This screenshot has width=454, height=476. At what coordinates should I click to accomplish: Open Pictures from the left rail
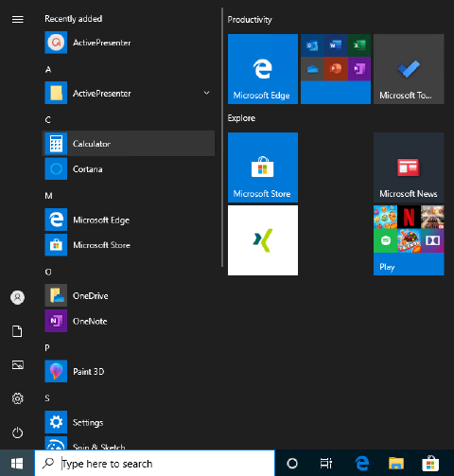pos(18,365)
